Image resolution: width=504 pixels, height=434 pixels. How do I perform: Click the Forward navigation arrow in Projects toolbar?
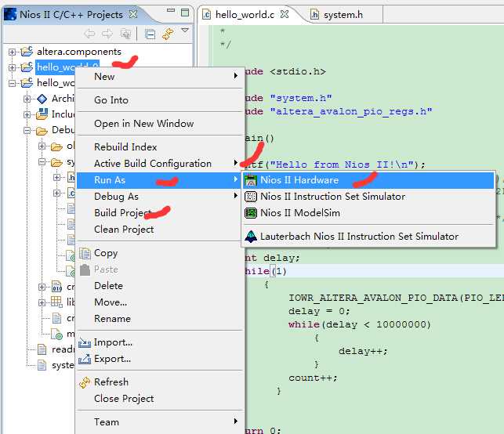click(x=107, y=34)
